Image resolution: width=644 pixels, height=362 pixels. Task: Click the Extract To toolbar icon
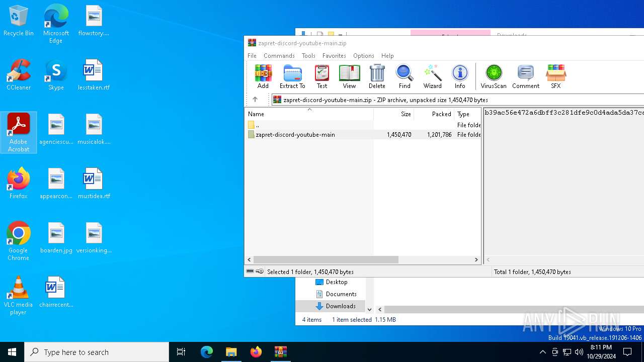click(x=292, y=76)
